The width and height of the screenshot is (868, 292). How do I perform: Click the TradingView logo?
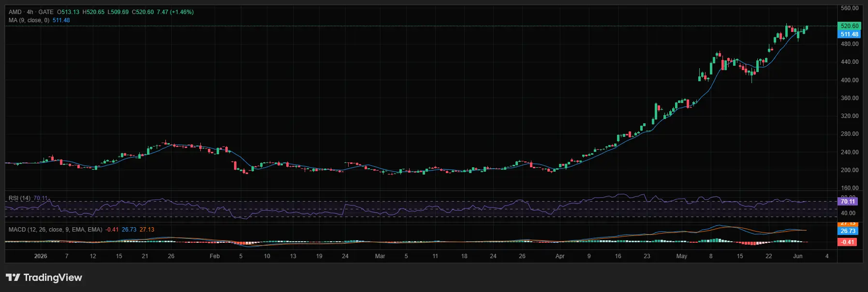[x=44, y=277]
